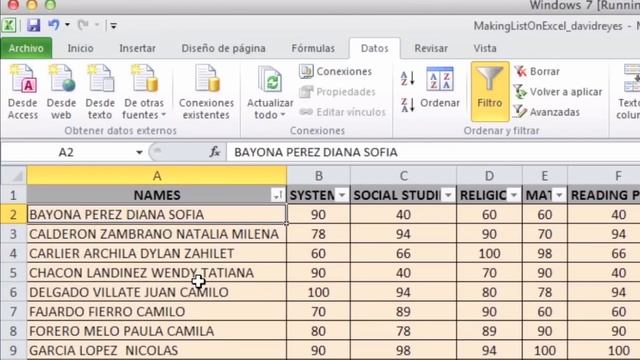Open De otras fuentes dropdown
This screenshot has height=360, width=640.
pyautogui.click(x=144, y=92)
